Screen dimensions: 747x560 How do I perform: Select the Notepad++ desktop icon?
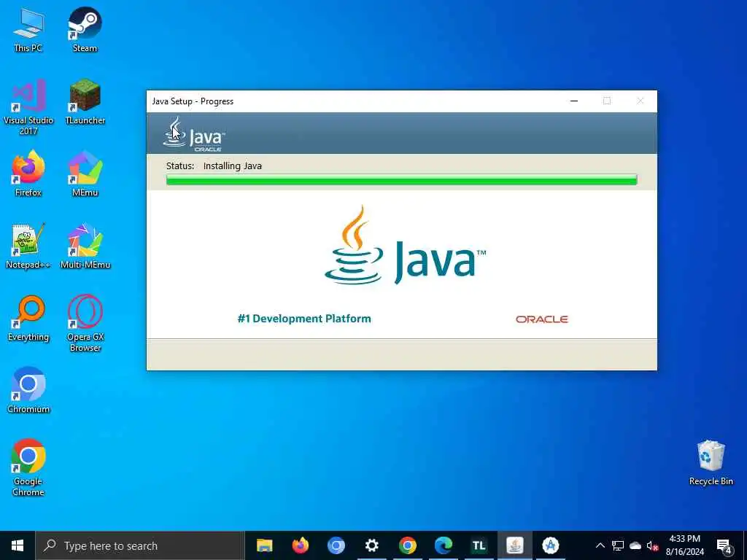28,246
